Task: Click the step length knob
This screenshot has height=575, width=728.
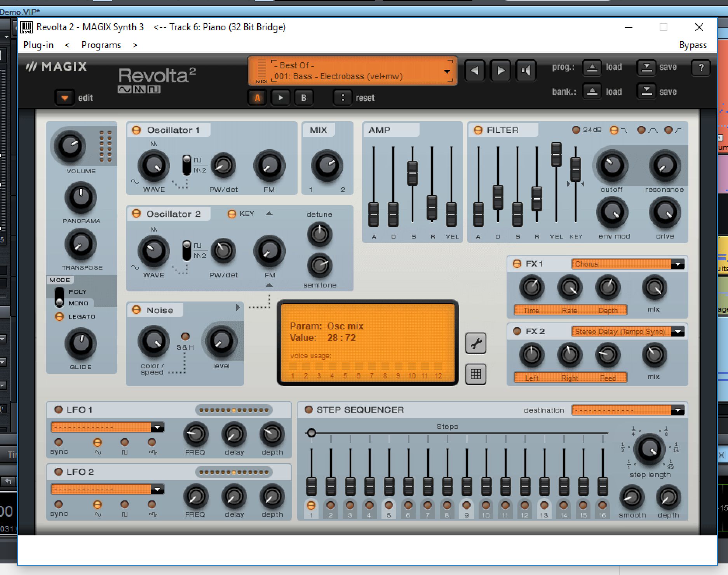Action: 650,450
